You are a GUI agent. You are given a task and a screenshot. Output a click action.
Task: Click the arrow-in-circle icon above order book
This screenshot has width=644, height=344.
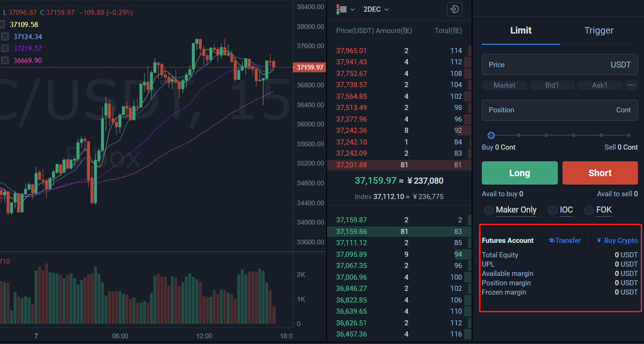coord(454,9)
